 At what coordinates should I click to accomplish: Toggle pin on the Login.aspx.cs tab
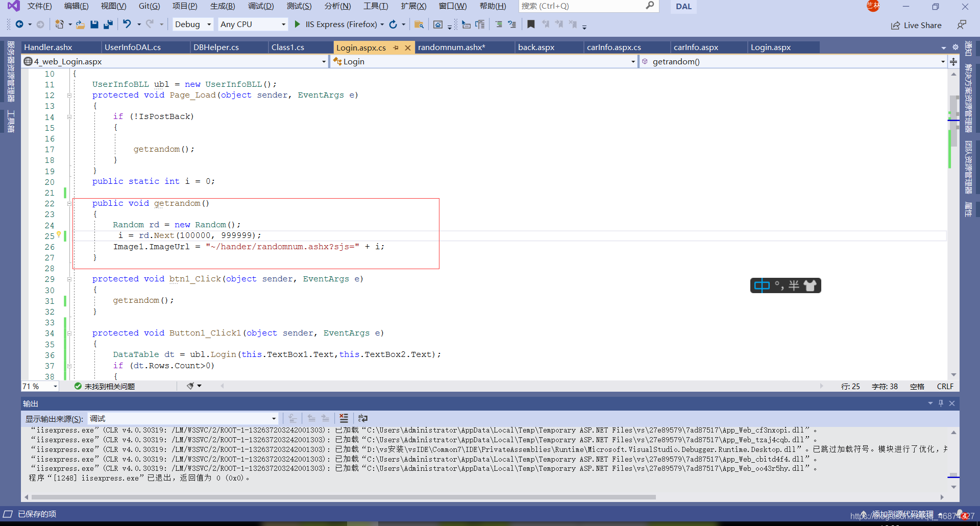(396, 47)
